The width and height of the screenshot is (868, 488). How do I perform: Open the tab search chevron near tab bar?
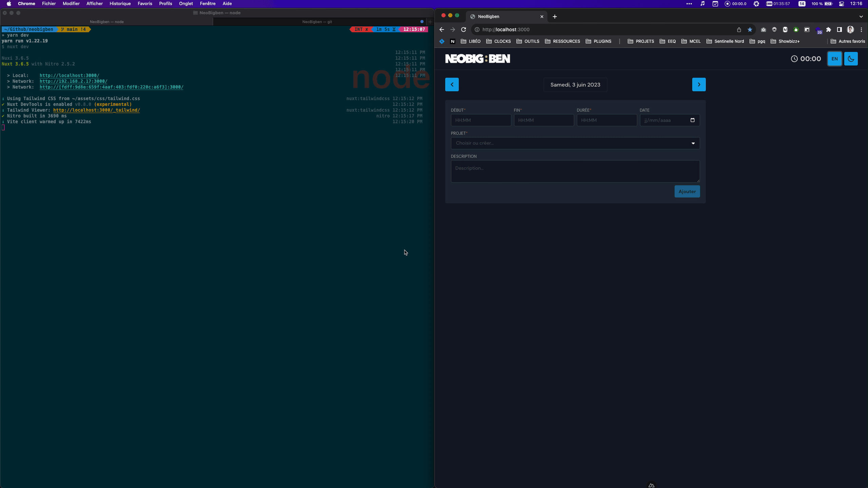[x=861, y=16]
